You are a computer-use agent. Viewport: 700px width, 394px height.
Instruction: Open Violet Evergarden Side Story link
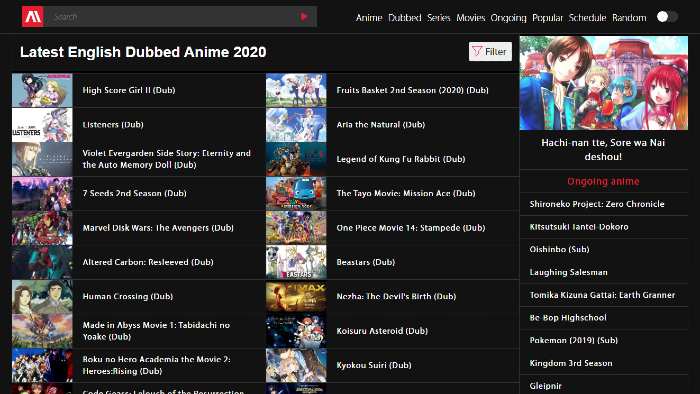point(167,159)
